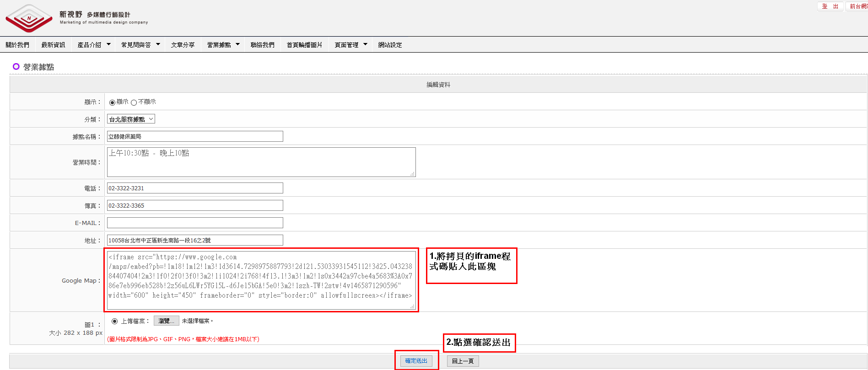Click the 瀏覽 file browse button
The image size is (868, 370).
point(166,321)
